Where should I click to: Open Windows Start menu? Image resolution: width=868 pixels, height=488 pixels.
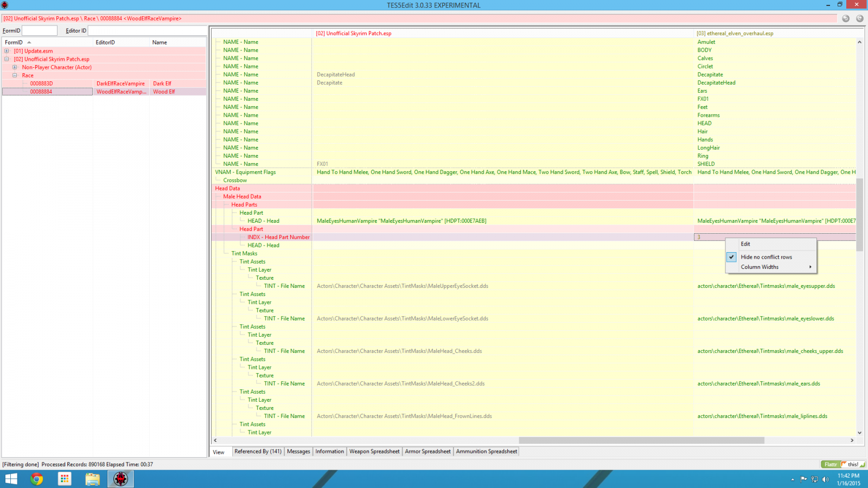(x=11, y=479)
